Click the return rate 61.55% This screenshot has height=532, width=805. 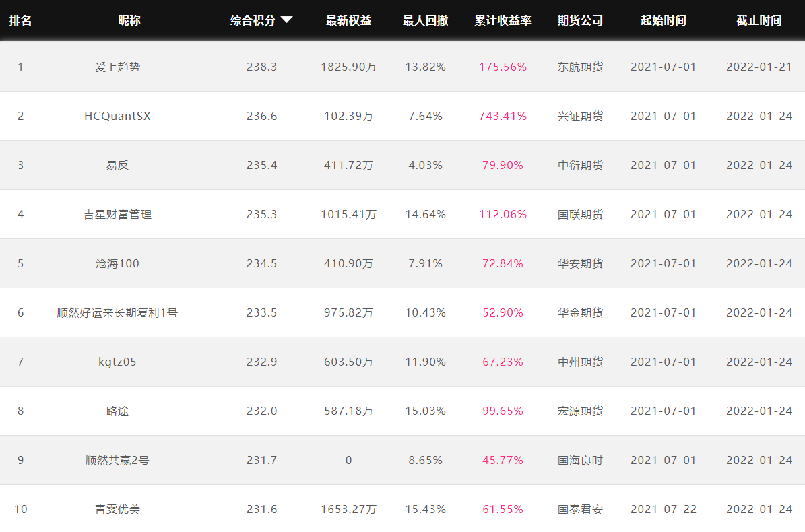[503, 509]
